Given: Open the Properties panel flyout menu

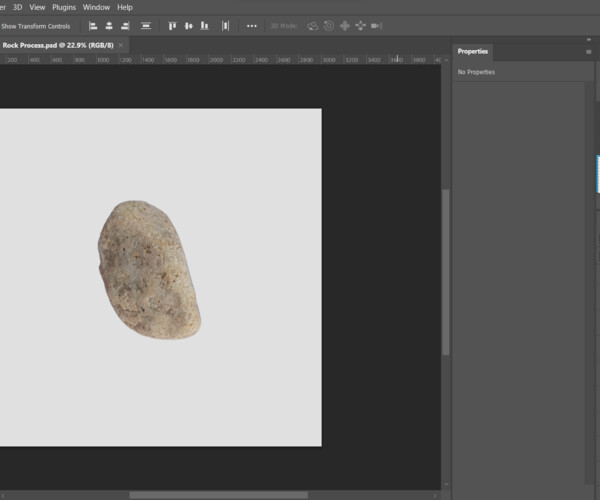Looking at the screenshot, I should click(589, 52).
